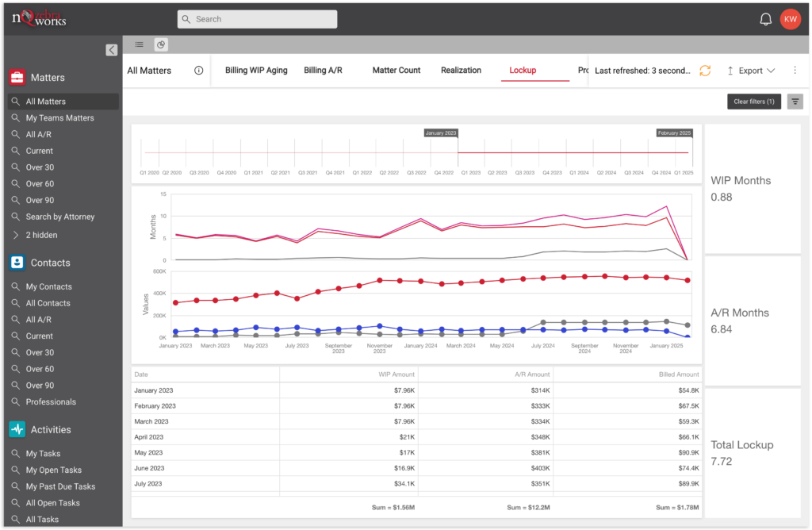The width and height of the screenshot is (812, 530).
Task: Switch to the Realization tab
Action: [461, 71]
